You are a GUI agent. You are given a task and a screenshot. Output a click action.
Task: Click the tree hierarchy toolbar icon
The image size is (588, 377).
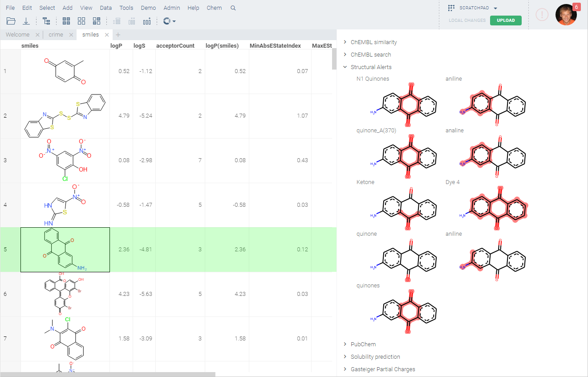click(x=46, y=21)
